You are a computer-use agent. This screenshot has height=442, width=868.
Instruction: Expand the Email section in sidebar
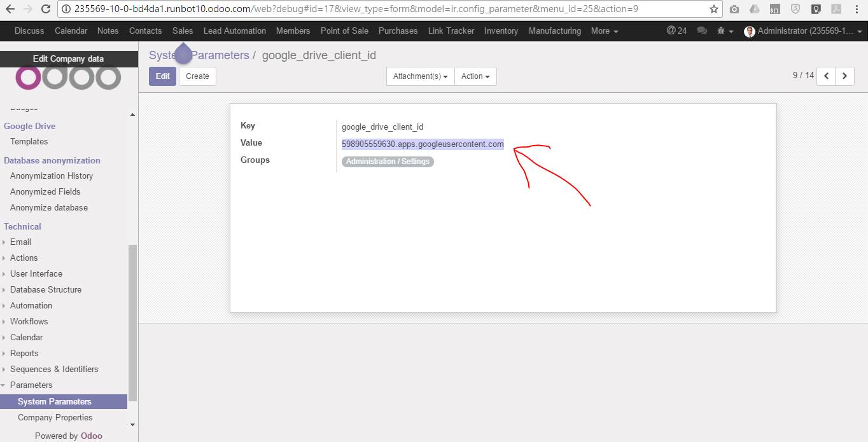click(x=20, y=242)
